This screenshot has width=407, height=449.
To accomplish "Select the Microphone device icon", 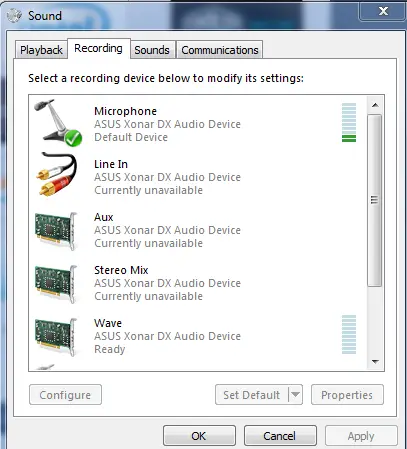I will coord(58,122).
